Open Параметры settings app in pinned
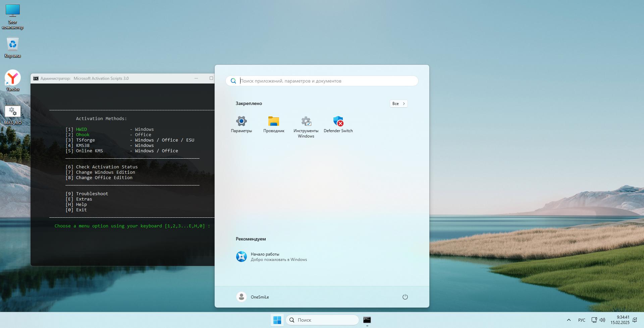 click(241, 124)
